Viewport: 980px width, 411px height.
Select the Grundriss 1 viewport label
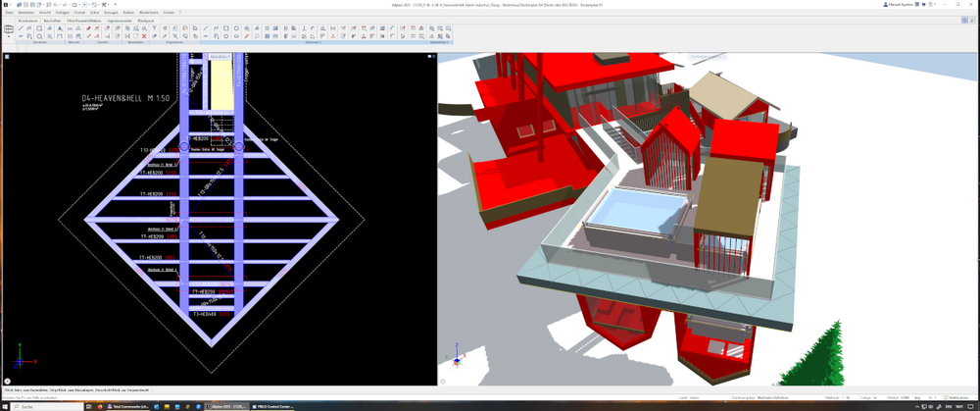click(x=219, y=57)
